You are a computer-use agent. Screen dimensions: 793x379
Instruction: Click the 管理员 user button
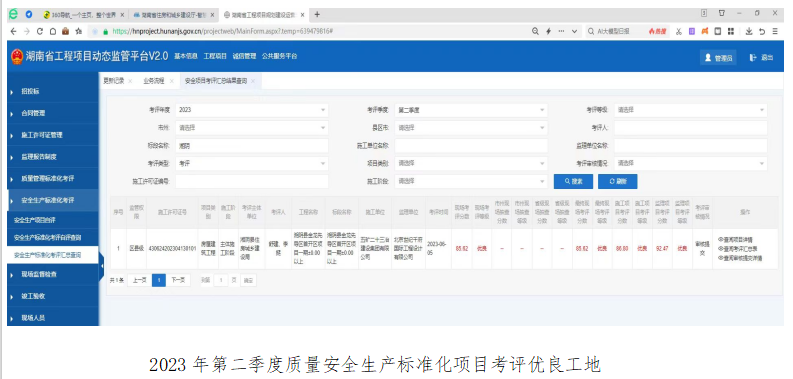point(718,58)
